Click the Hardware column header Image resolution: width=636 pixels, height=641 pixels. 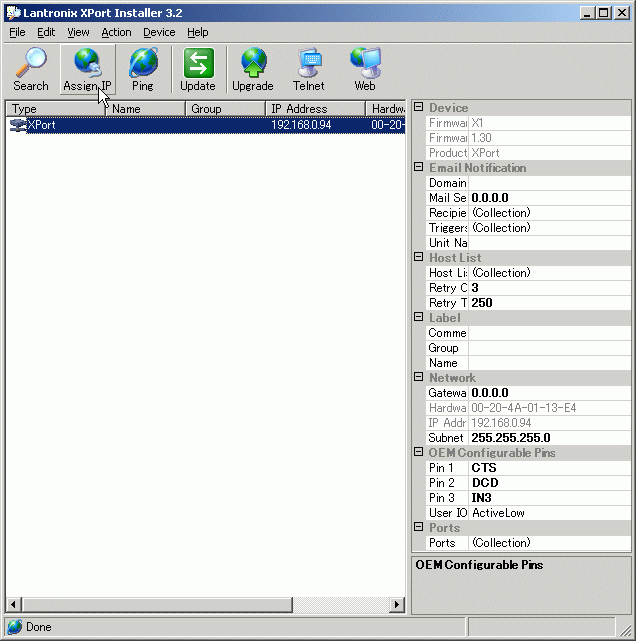[x=385, y=109]
